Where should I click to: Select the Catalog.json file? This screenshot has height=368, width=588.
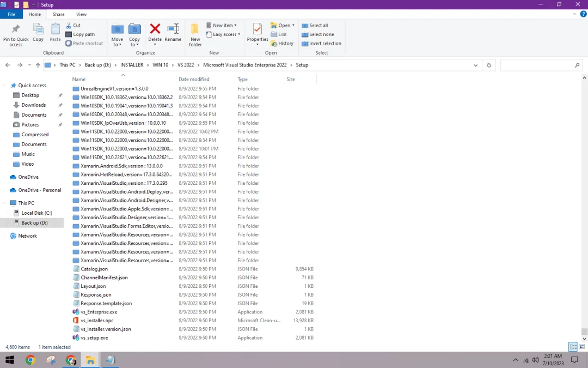click(94, 269)
